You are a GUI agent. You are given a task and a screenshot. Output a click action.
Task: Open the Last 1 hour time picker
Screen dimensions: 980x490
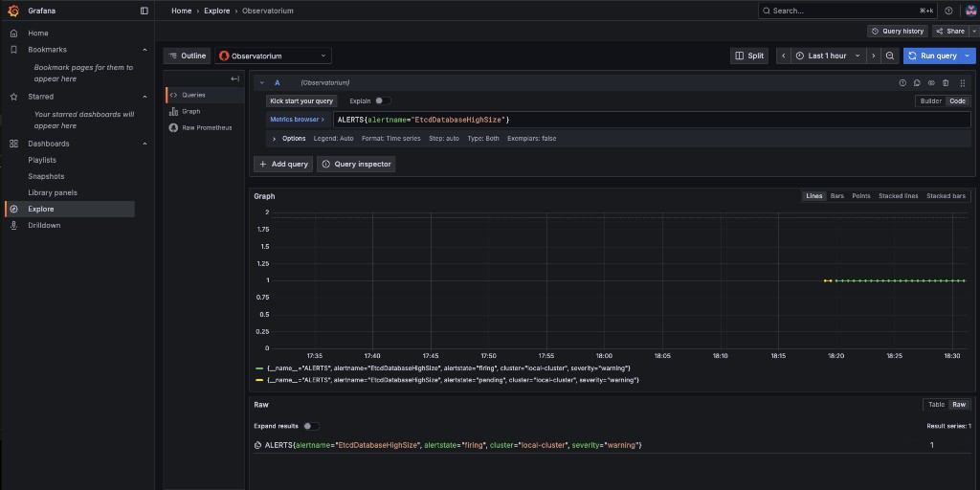pos(827,56)
